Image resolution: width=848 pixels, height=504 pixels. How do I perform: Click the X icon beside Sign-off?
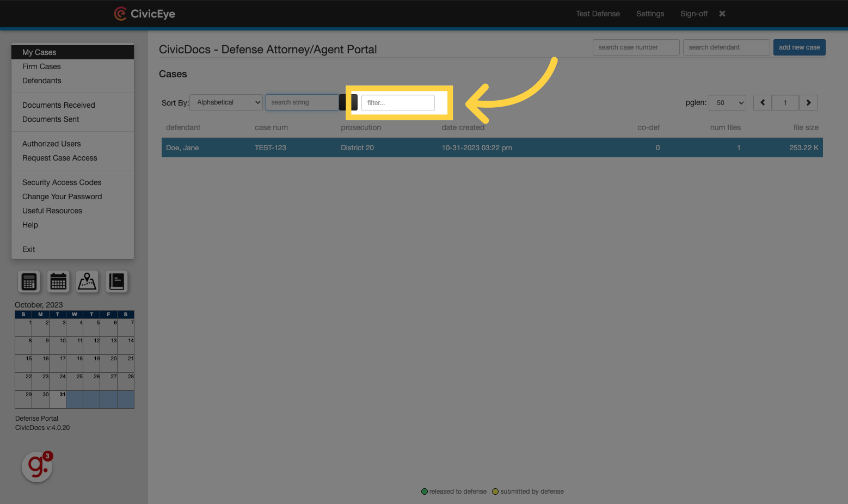[x=722, y=14]
